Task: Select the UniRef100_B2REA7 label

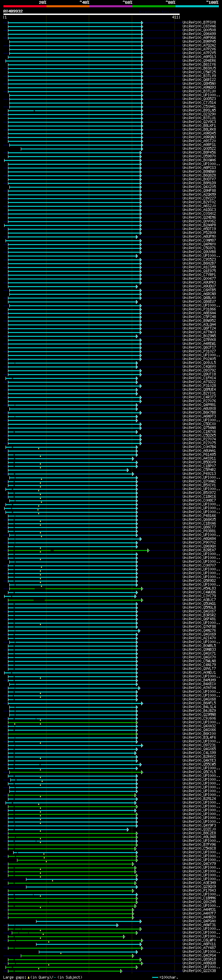Action: click(199, 550)
